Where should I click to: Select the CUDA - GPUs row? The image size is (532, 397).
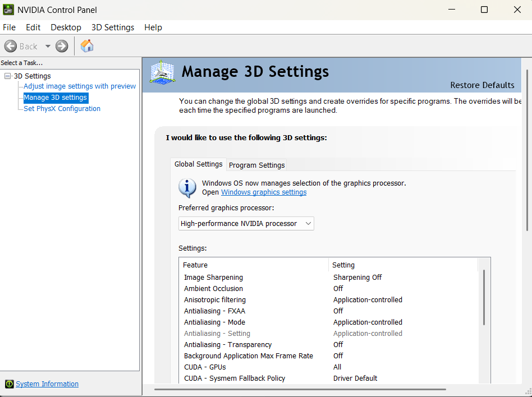328,367
